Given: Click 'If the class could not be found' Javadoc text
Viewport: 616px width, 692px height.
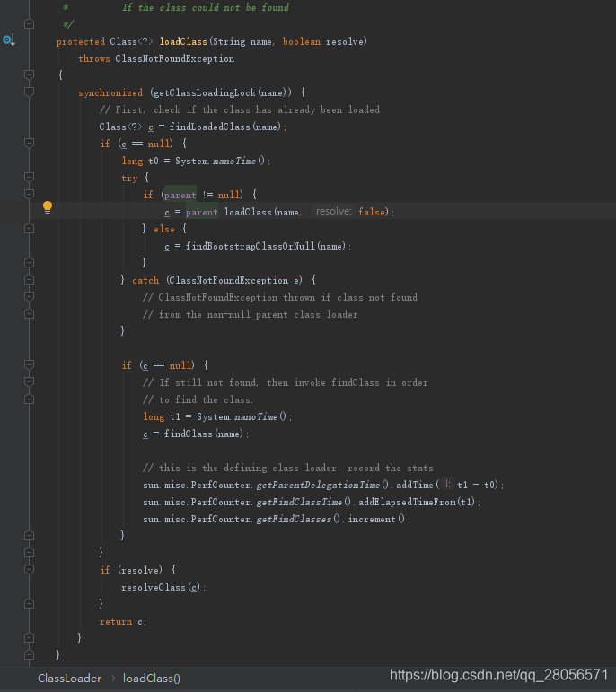Looking at the screenshot, I should (206, 7).
